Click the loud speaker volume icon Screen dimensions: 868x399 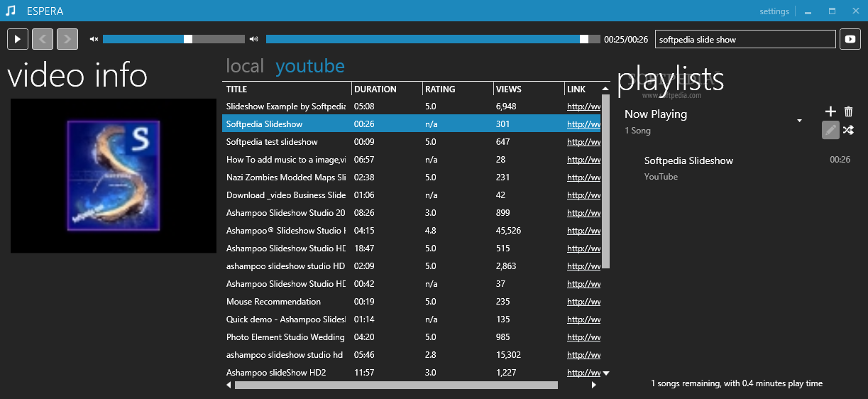(x=254, y=39)
